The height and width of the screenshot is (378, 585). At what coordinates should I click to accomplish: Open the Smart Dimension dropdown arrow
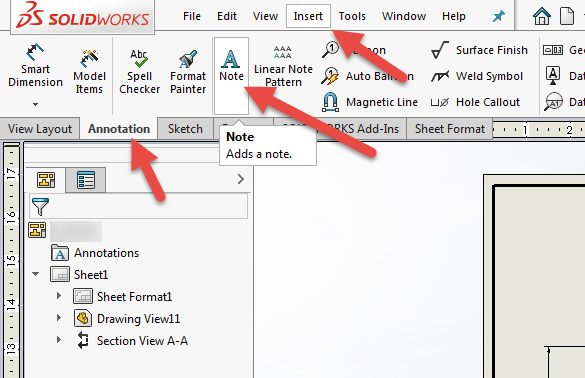coord(35,104)
